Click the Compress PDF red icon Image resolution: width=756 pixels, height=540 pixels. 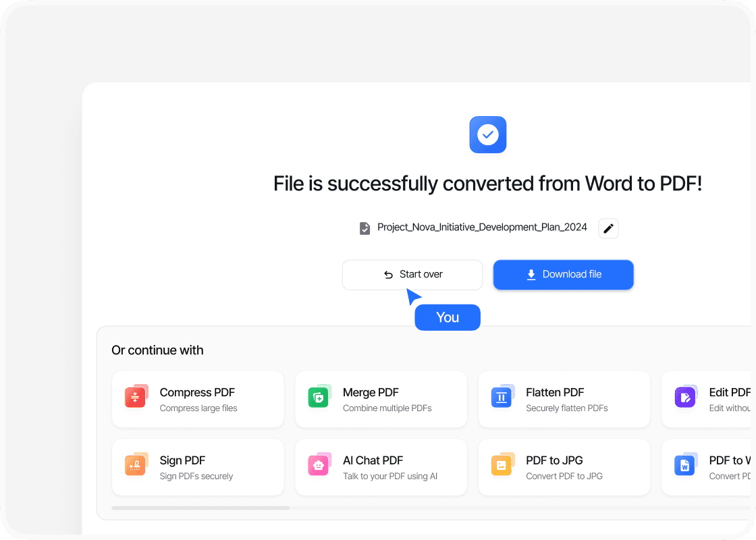point(136,397)
